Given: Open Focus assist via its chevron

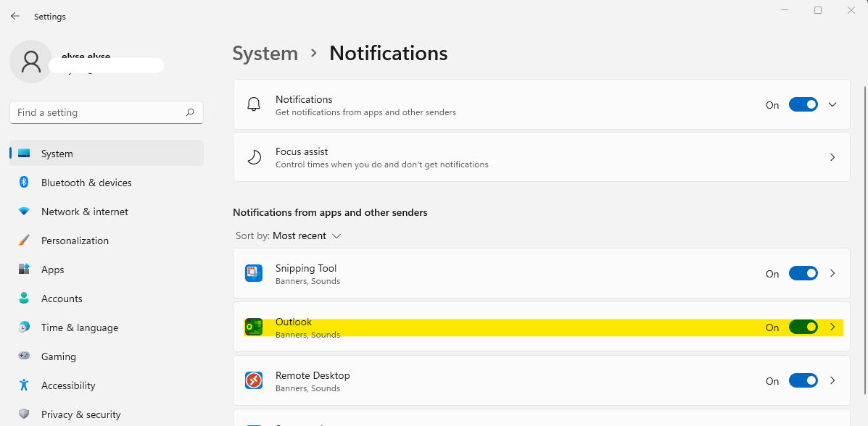Looking at the screenshot, I should pos(832,157).
